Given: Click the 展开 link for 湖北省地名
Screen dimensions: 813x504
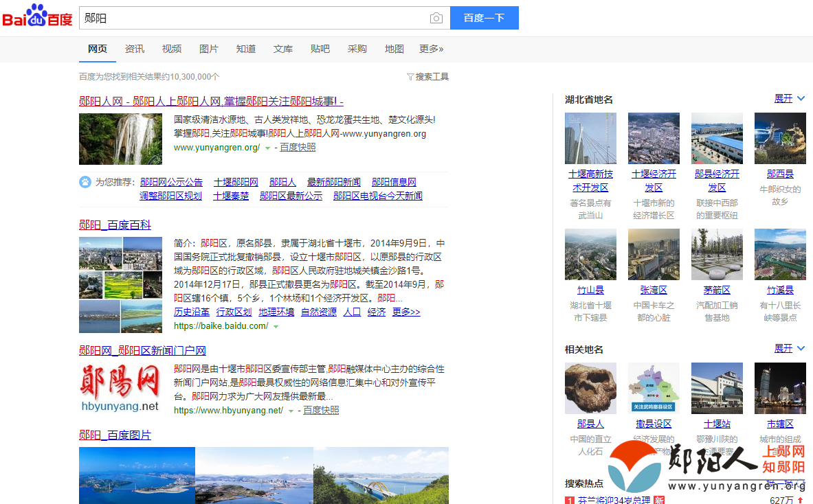Looking at the screenshot, I should pos(783,98).
